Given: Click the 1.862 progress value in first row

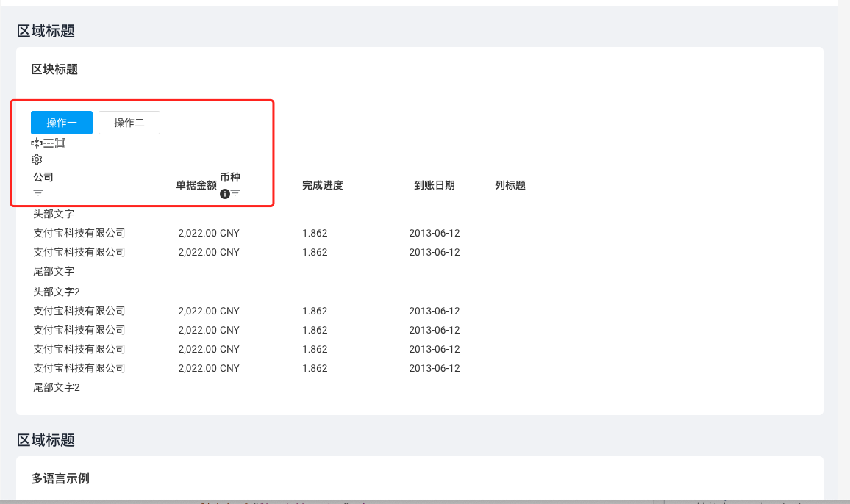Looking at the screenshot, I should coord(315,233).
